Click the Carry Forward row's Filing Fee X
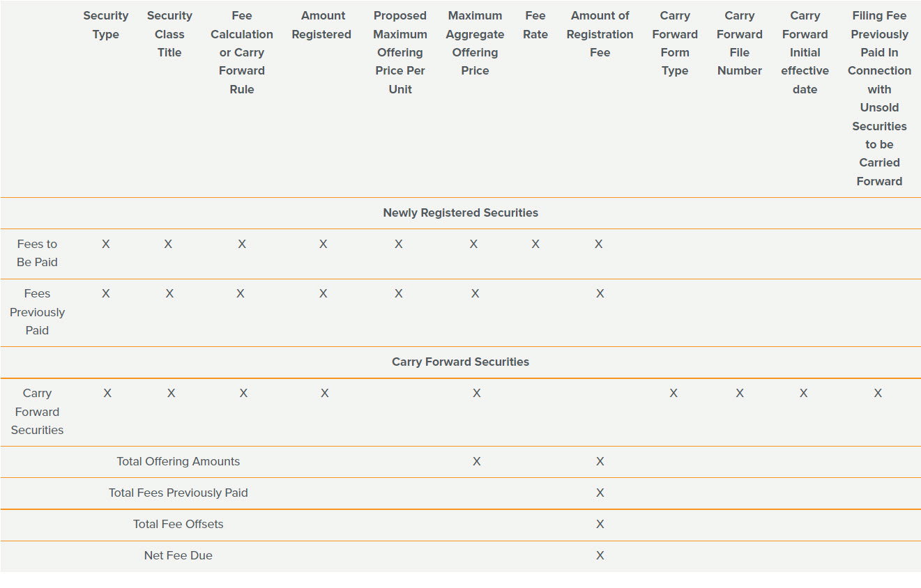Screen dimensions: 921x588 tap(878, 393)
